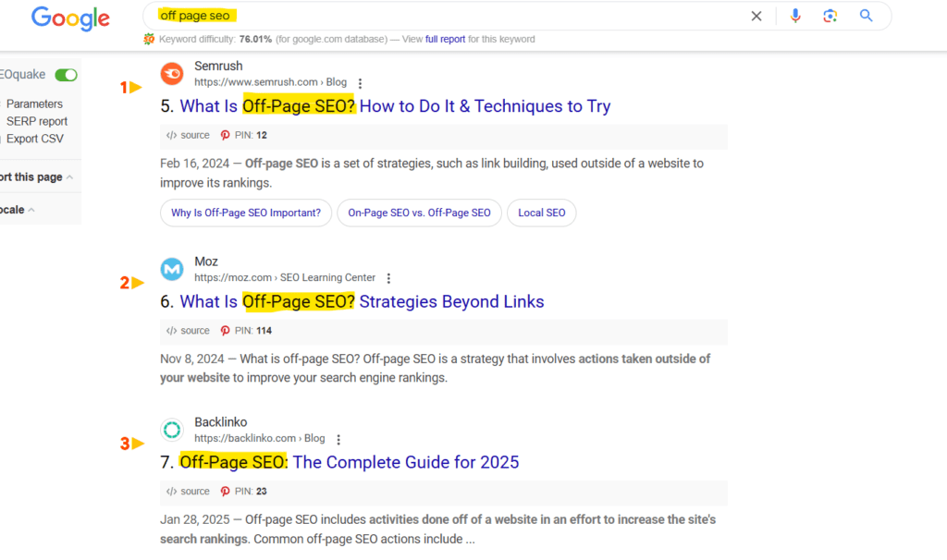This screenshot has height=560, width=947.
Task: Click the Google logo
Action: (x=70, y=18)
